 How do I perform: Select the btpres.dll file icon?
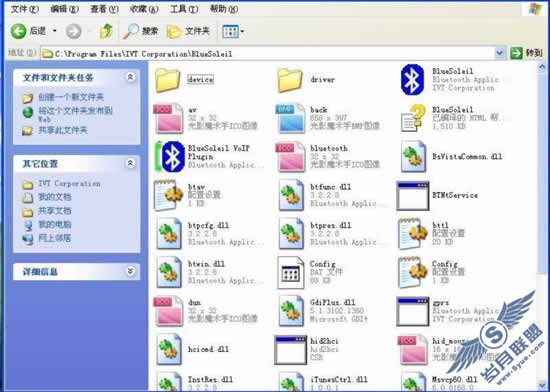291,234
